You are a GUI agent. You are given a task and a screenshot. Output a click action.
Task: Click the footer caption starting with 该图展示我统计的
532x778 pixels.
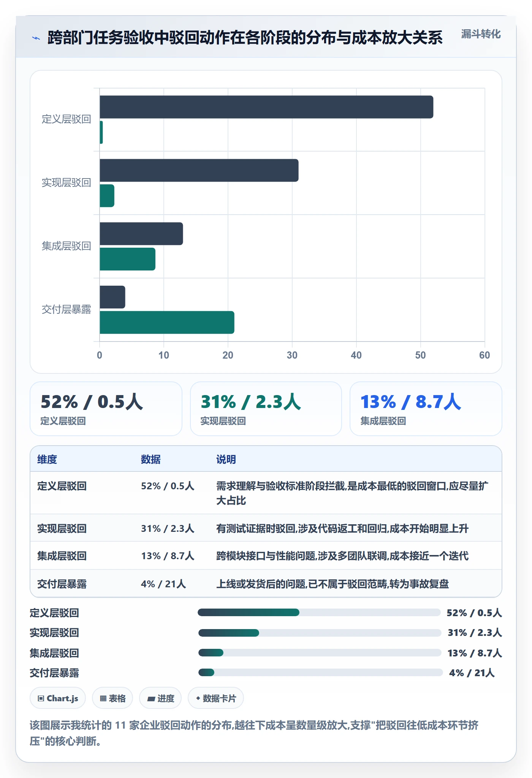(x=254, y=733)
